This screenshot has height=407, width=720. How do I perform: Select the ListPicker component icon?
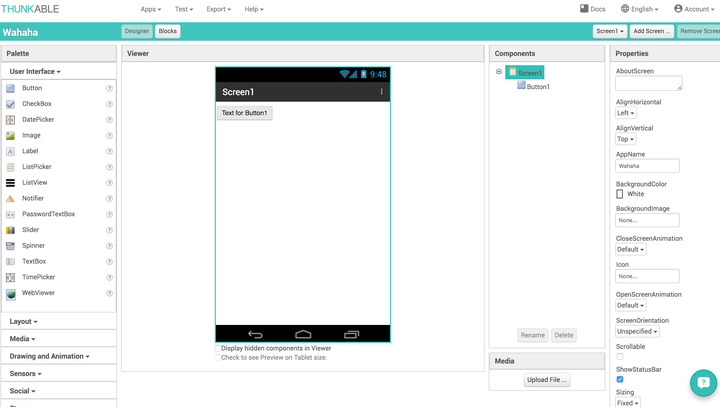tap(10, 167)
